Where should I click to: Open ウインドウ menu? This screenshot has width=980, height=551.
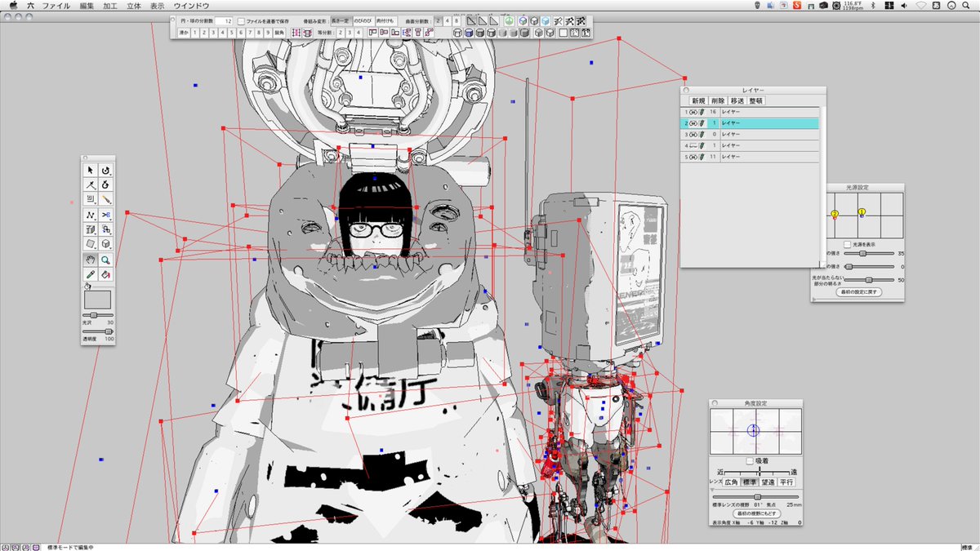[191, 5]
